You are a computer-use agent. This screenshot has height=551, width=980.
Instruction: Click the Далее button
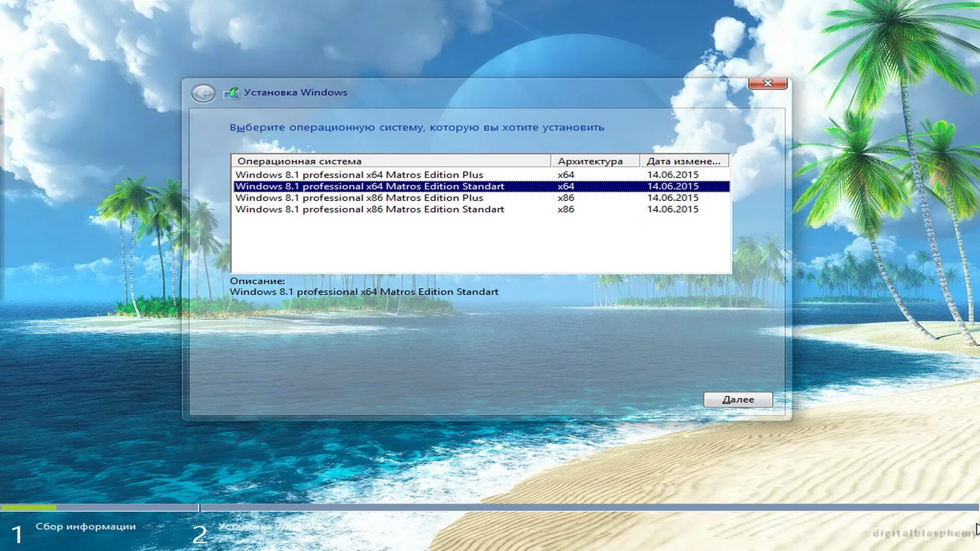click(x=738, y=399)
